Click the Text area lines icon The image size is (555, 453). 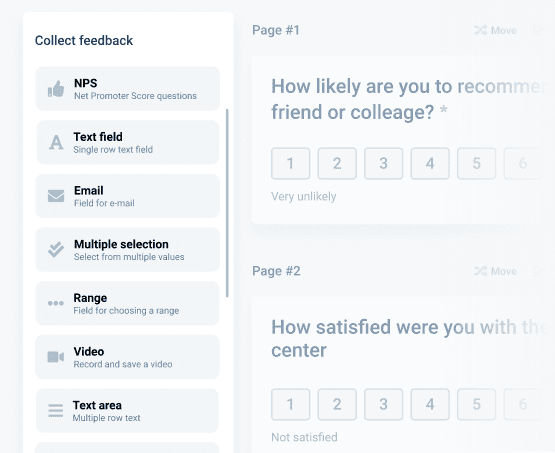click(x=56, y=411)
